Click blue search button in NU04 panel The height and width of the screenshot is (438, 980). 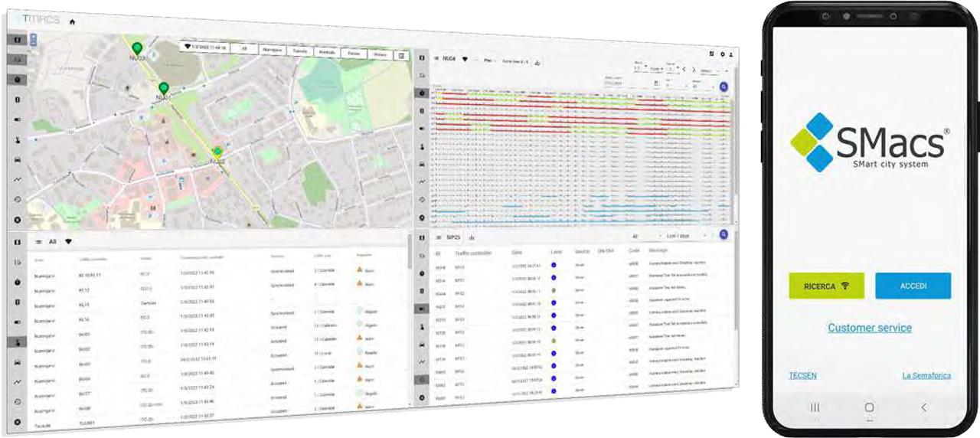724,87
